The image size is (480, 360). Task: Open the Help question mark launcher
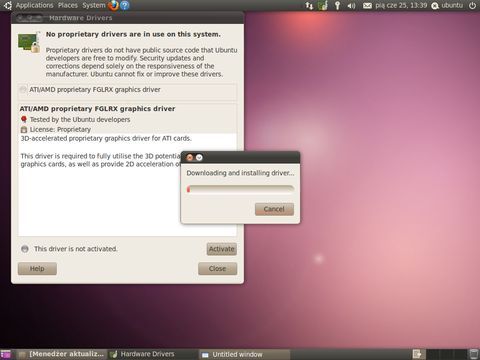tap(125, 5)
